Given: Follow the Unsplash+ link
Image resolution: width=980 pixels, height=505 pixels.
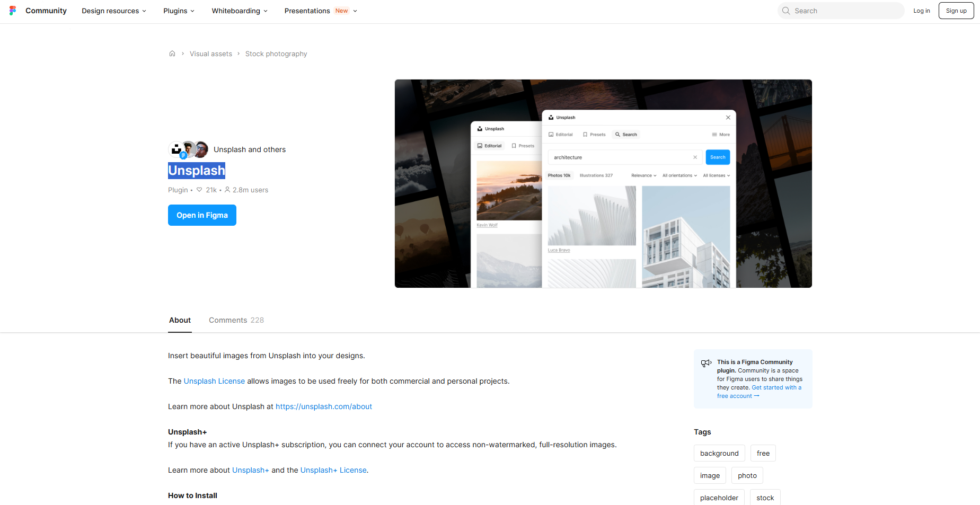Looking at the screenshot, I should tap(251, 470).
